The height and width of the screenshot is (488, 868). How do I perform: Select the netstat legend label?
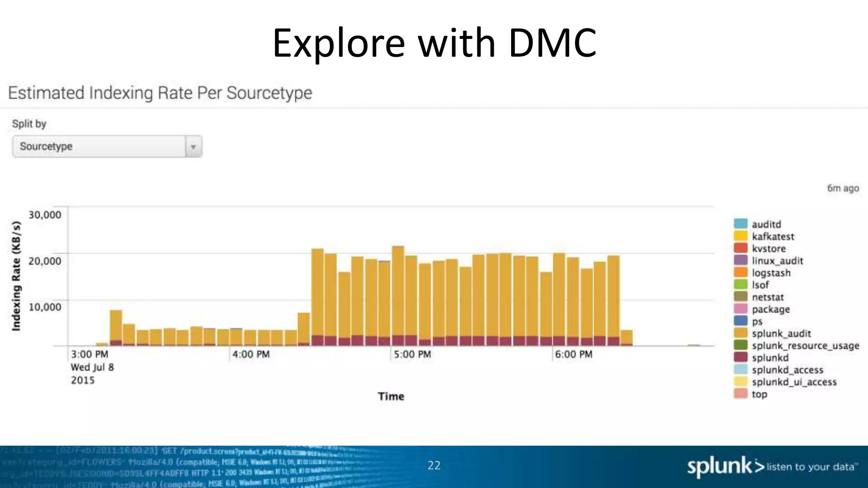(768, 297)
